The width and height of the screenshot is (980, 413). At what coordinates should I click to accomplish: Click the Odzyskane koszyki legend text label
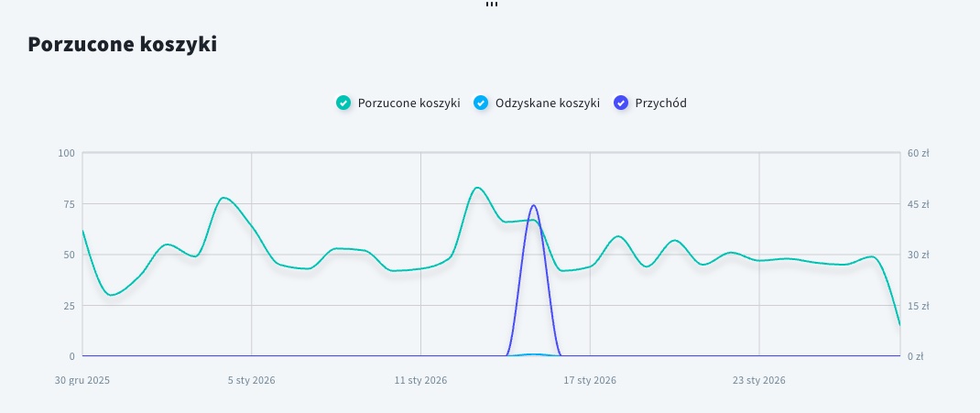(x=547, y=103)
